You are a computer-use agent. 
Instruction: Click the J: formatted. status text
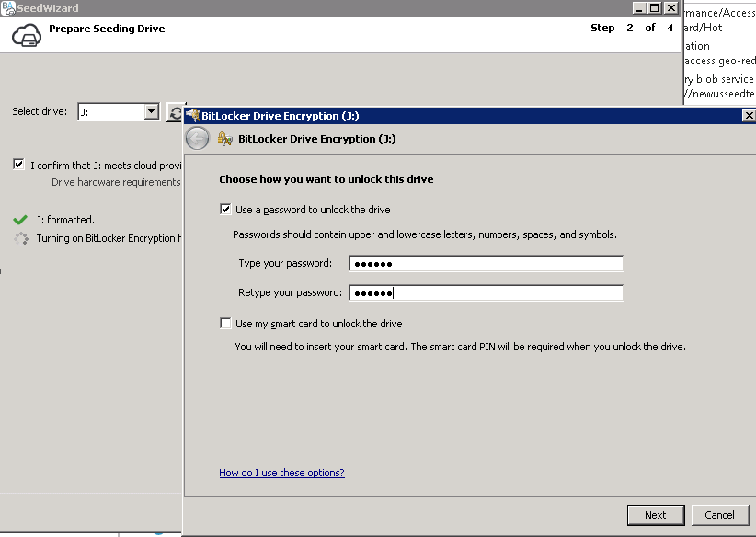(65, 220)
